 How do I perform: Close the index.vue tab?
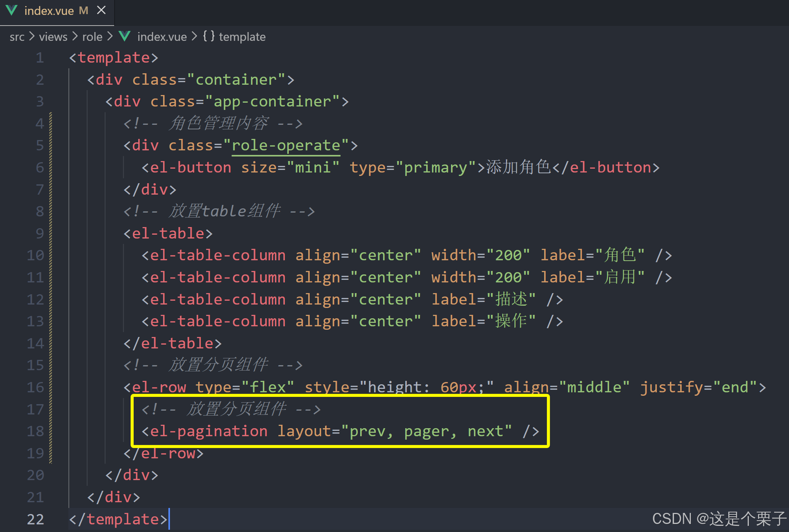pyautogui.click(x=101, y=10)
